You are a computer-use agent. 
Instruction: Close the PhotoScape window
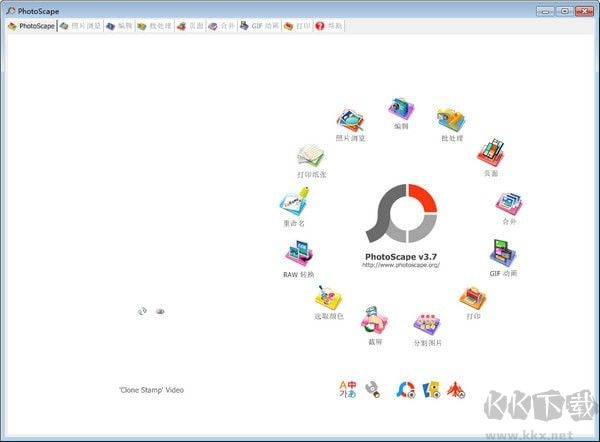584,11
